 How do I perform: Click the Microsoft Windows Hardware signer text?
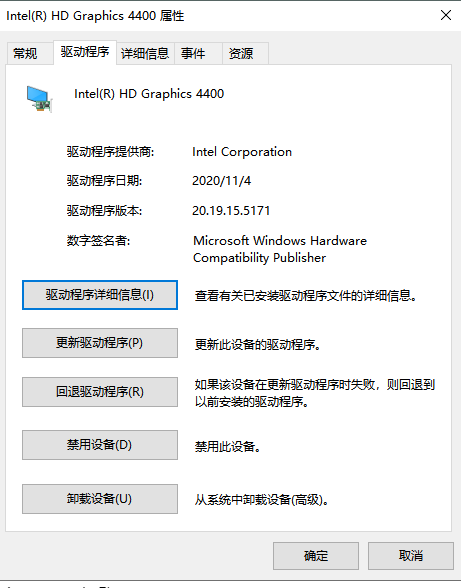280,241
